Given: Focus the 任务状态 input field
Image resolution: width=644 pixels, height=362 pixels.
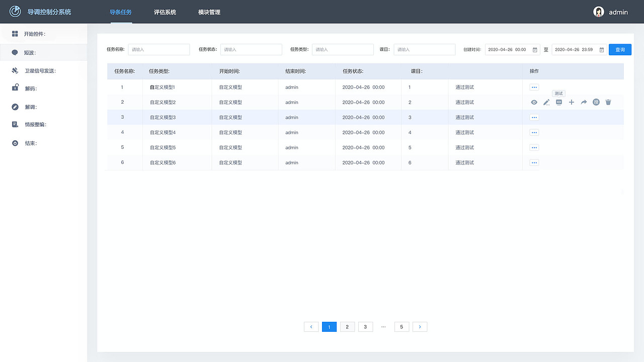Looking at the screenshot, I should click(x=251, y=50).
